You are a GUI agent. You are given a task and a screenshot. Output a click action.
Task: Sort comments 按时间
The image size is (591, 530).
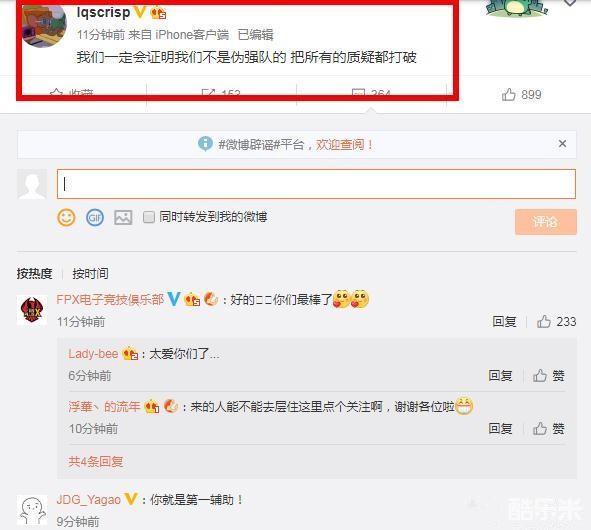[x=90, y=273]
